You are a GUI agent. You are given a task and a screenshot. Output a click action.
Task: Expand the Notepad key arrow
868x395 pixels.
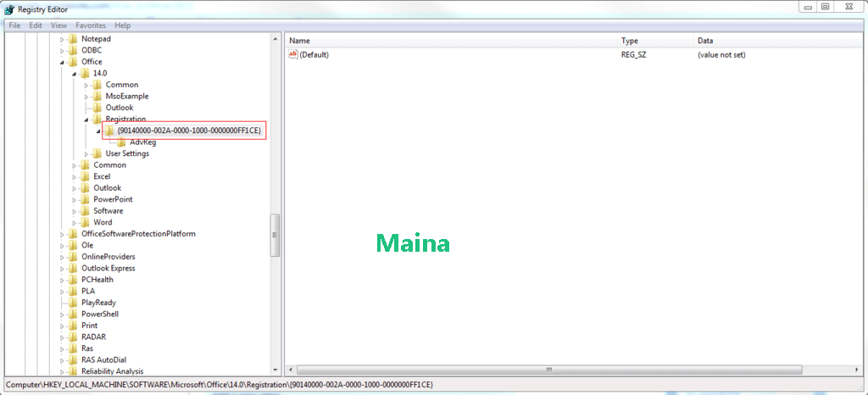62,39
